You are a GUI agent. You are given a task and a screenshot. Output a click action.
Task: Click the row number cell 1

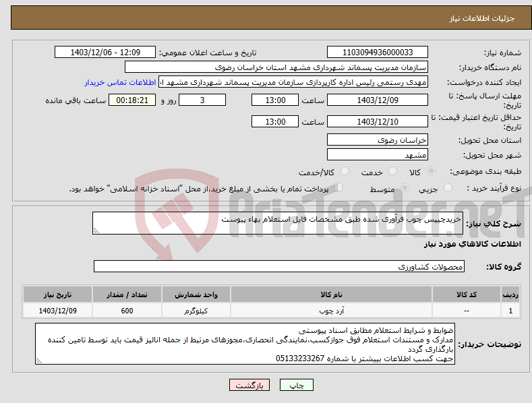coord(510,311)
